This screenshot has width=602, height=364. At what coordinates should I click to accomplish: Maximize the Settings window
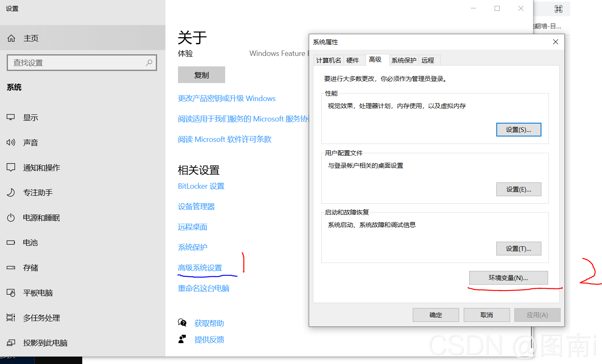497,8
